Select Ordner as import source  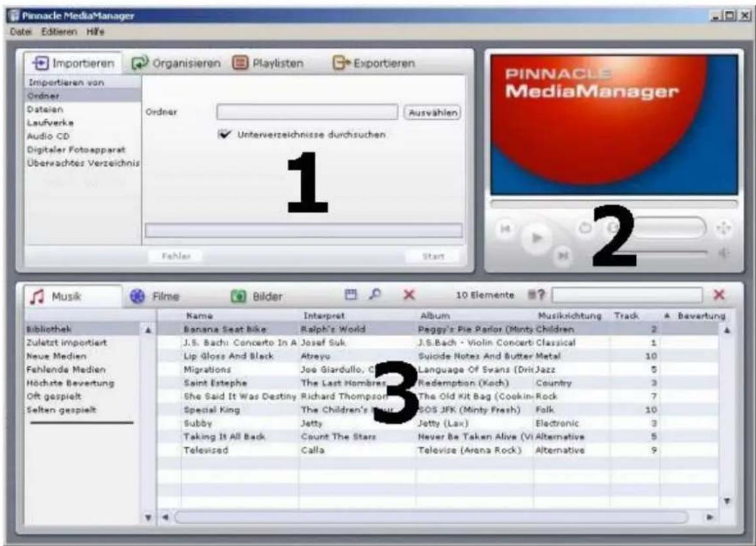83,96
